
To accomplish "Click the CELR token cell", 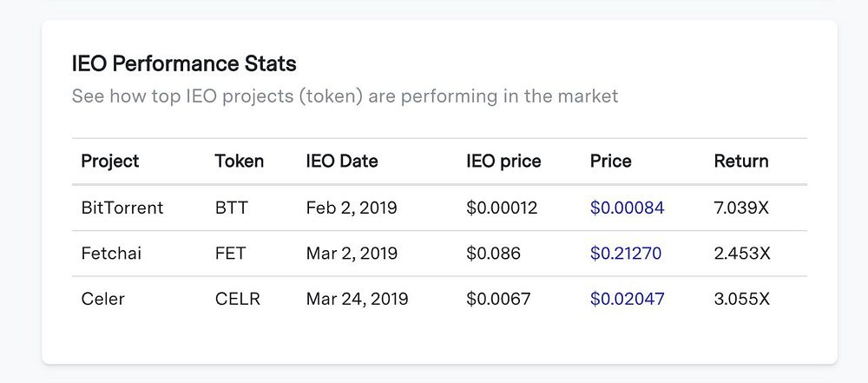I will [238, 299].
